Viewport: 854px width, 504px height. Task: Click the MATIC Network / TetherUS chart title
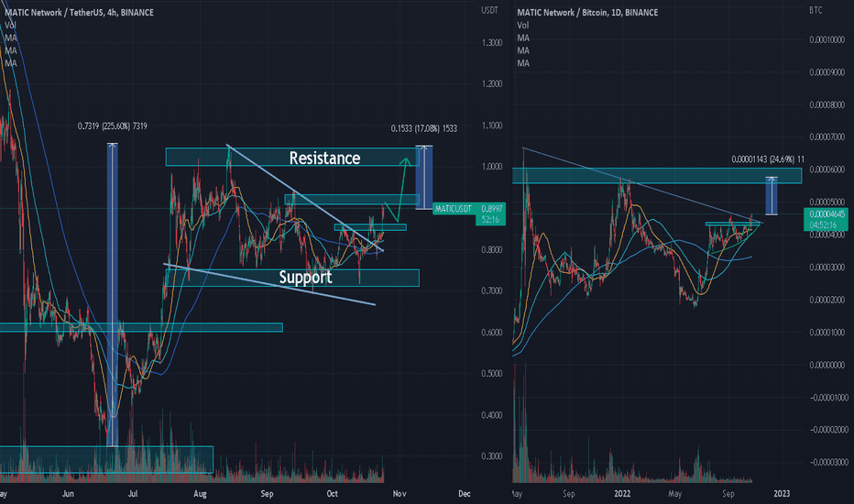[79, 13]
